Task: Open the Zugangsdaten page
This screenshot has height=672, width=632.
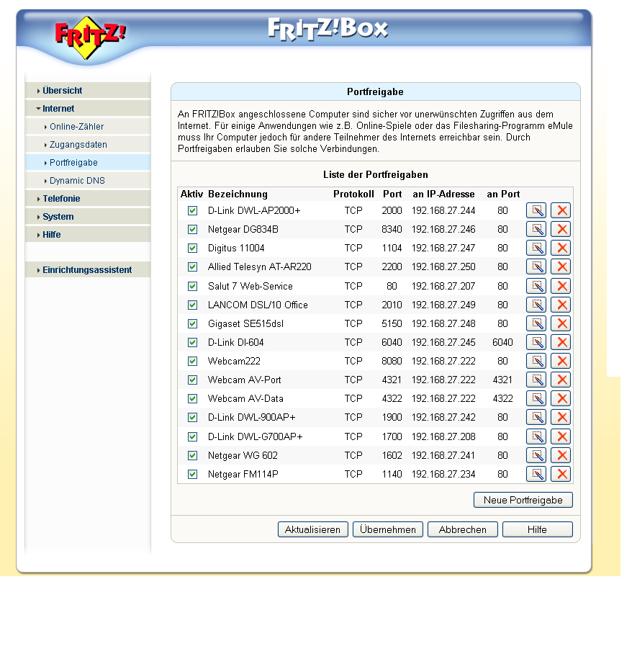Action: click(88, 145)
